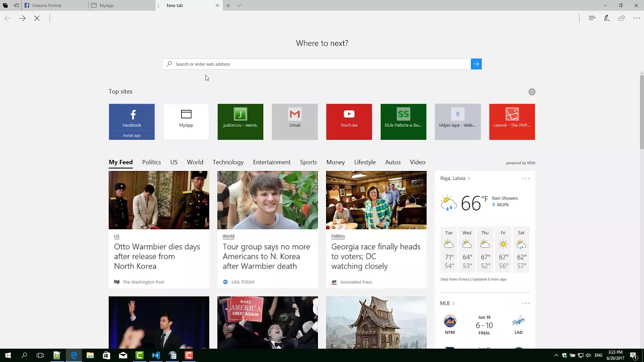
Task: Click the browser Back arrow
Action: (8, 18)
